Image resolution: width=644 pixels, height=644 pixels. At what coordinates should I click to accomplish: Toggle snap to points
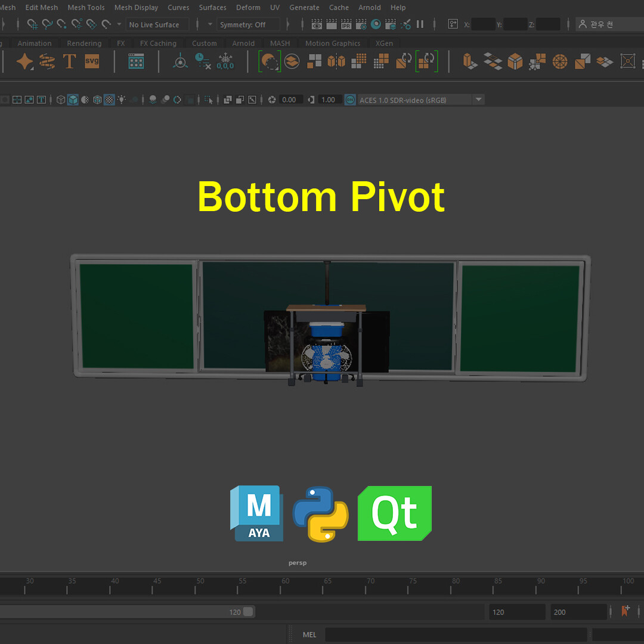click(61, 24)
